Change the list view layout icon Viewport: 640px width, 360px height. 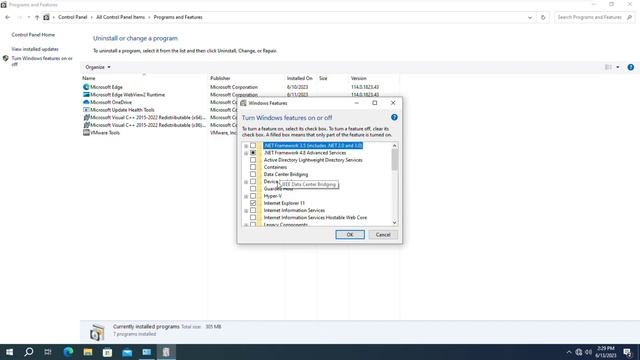[x=608, y=67]
